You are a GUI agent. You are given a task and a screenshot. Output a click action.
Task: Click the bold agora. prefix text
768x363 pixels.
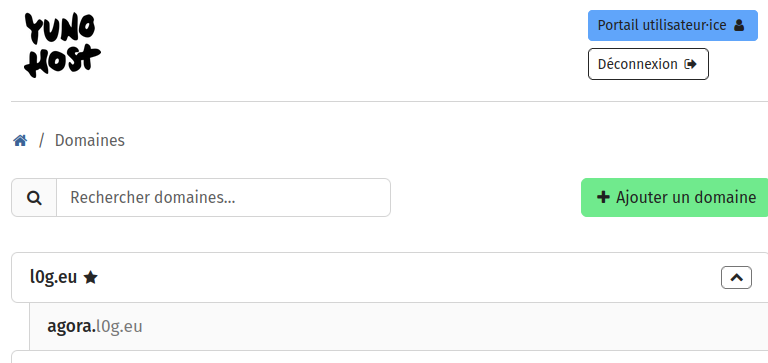72,326
